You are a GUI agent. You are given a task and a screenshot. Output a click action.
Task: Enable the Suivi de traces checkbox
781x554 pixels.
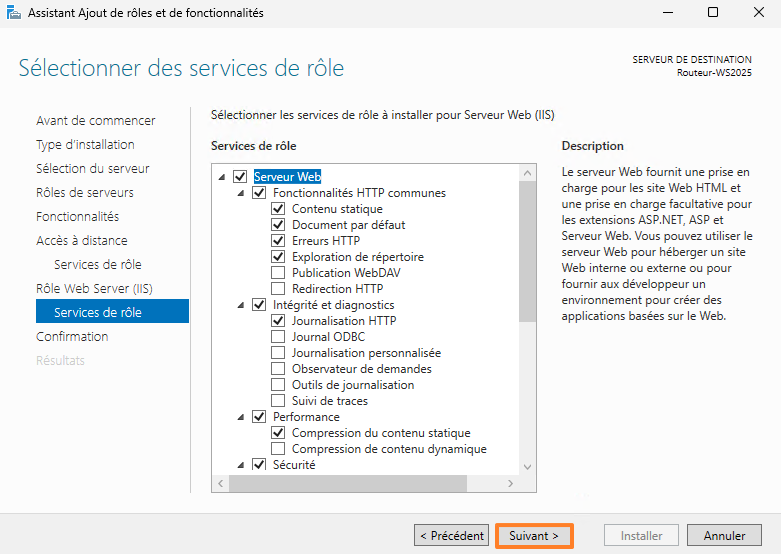(278, 401)
